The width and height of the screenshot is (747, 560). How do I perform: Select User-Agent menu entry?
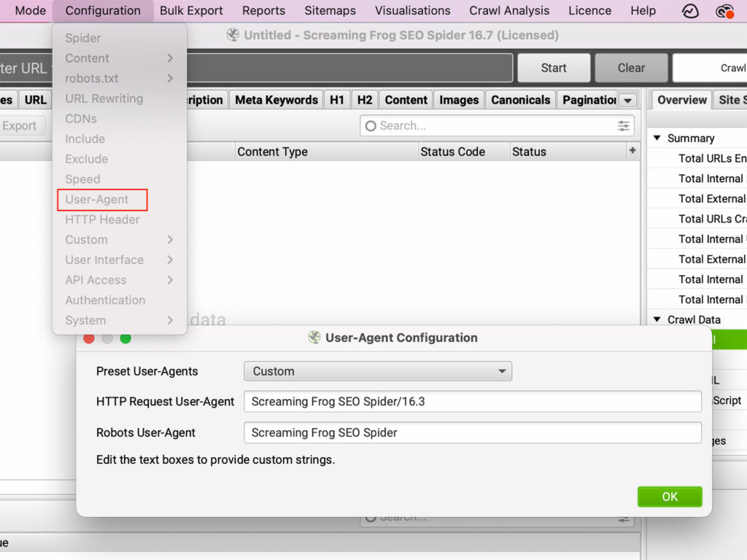(102, 200)
